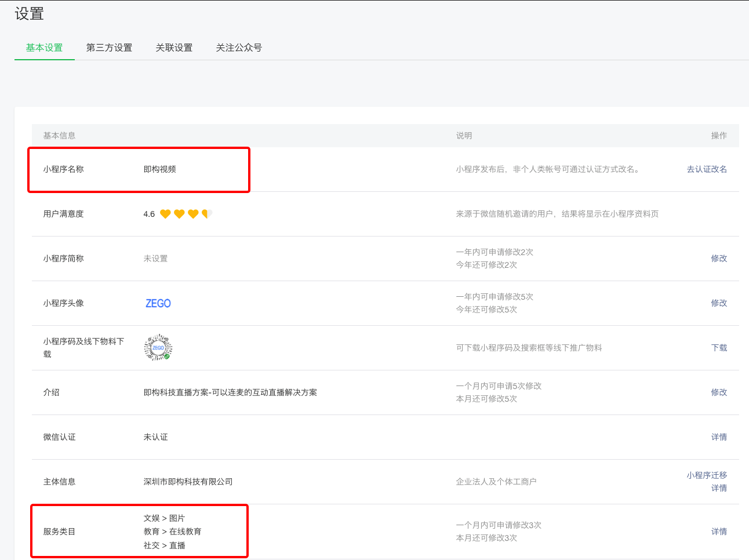
Task: Click the 小程序迁移 link
Action: (707, 475)
